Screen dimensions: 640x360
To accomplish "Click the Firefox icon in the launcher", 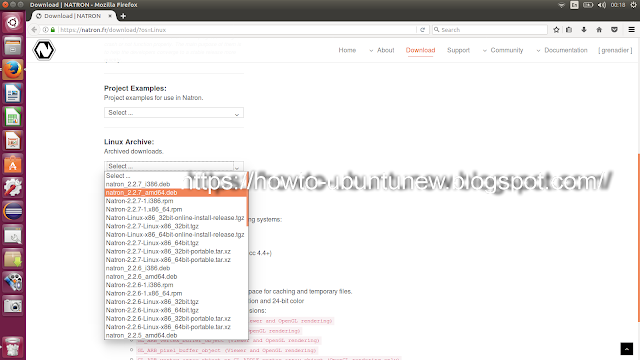I will click(x=13, y=69).
